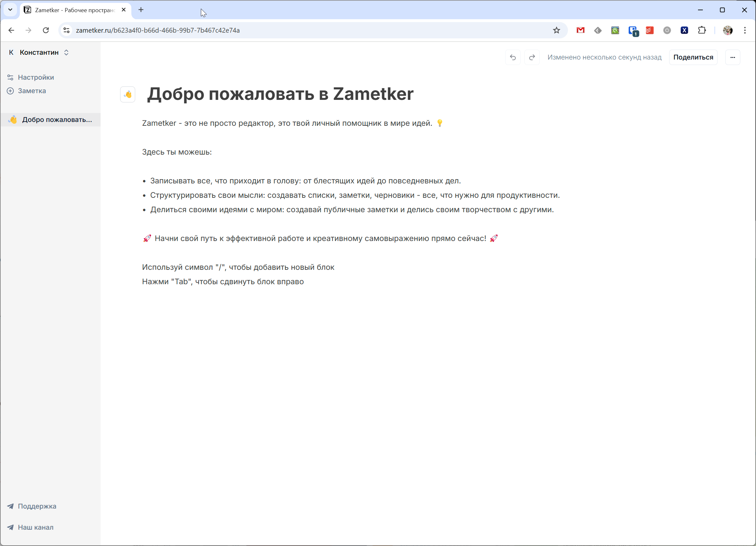Open a new browser tab
The height and width of the screenshot is (546, 756).
tap(141, 10)
